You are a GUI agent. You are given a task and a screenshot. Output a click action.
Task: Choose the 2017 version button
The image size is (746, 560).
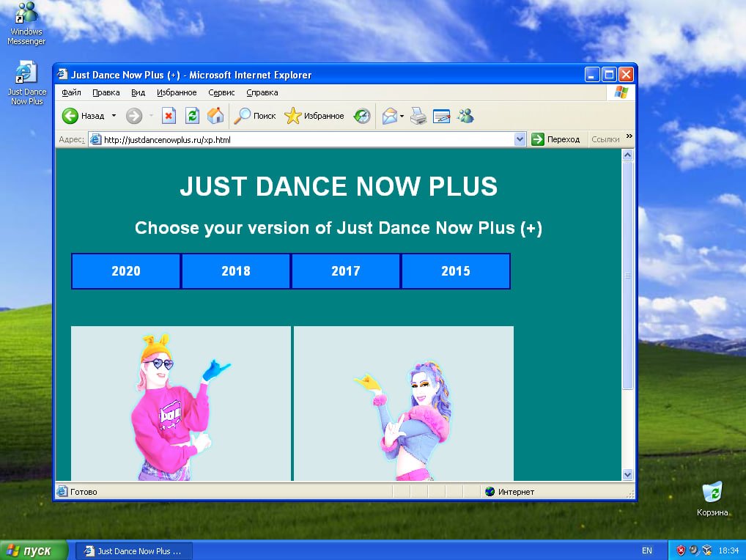(x=346, y=271)
